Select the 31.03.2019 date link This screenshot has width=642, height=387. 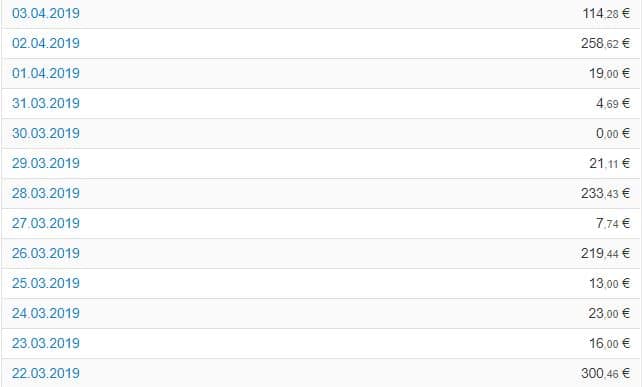tap(46, 103)
